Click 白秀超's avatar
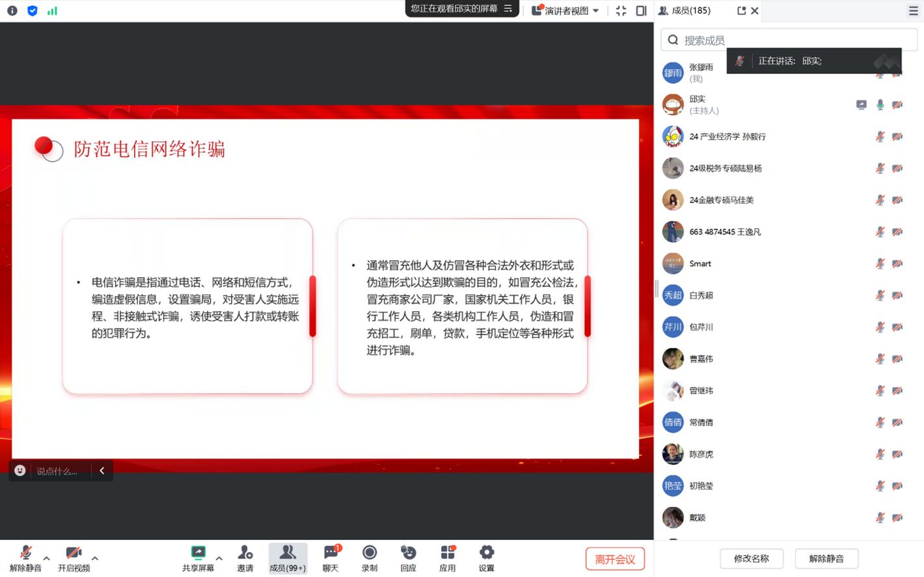 [x=673, y=295]
